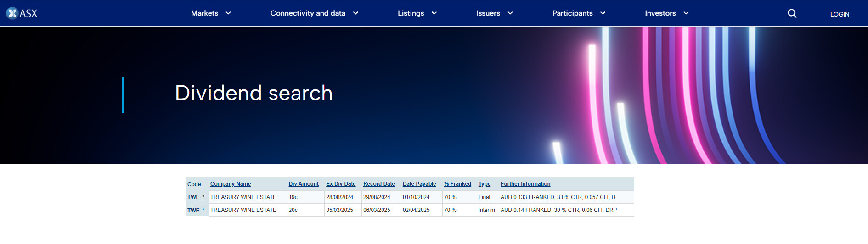Expand the Investors chevron arrow

click(x=686, y=13)
